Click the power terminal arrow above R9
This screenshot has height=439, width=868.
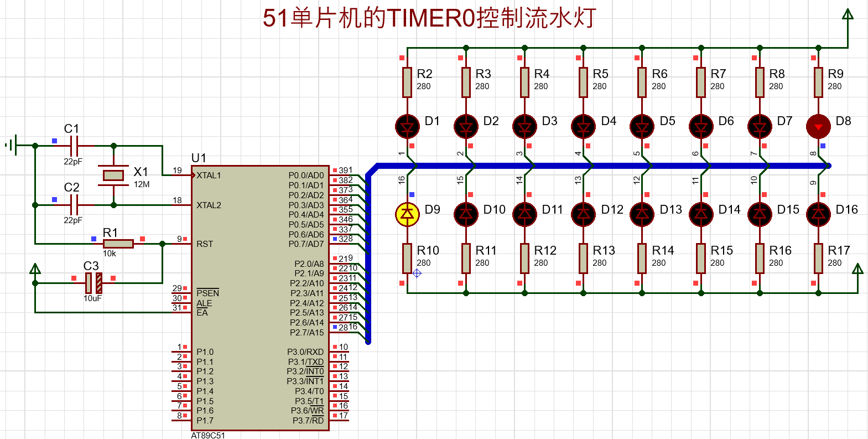coord(848,14)
